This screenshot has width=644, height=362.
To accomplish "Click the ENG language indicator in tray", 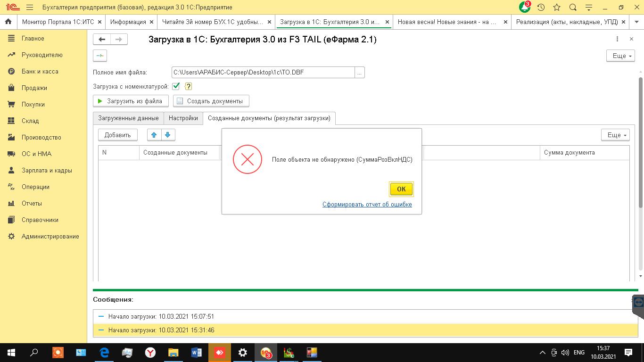I will [579, 353].
